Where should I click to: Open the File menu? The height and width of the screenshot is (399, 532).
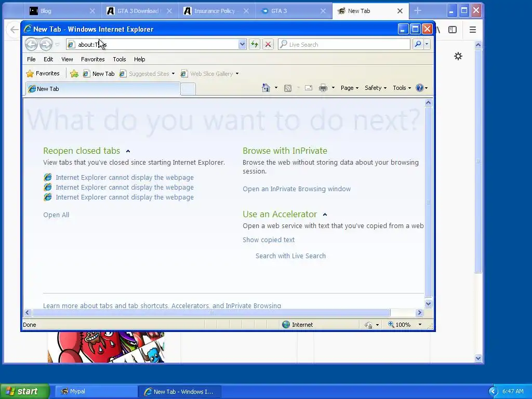[31, 59]
